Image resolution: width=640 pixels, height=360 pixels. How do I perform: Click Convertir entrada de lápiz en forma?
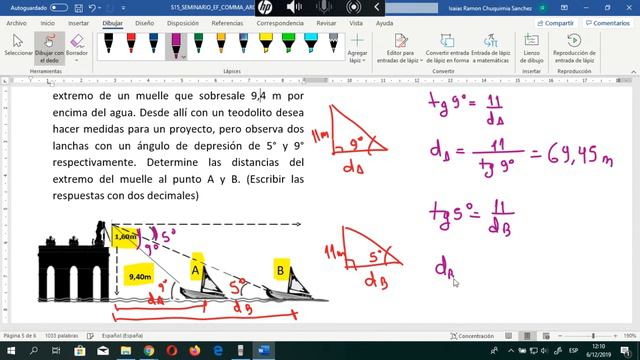(x=447, y=48)
